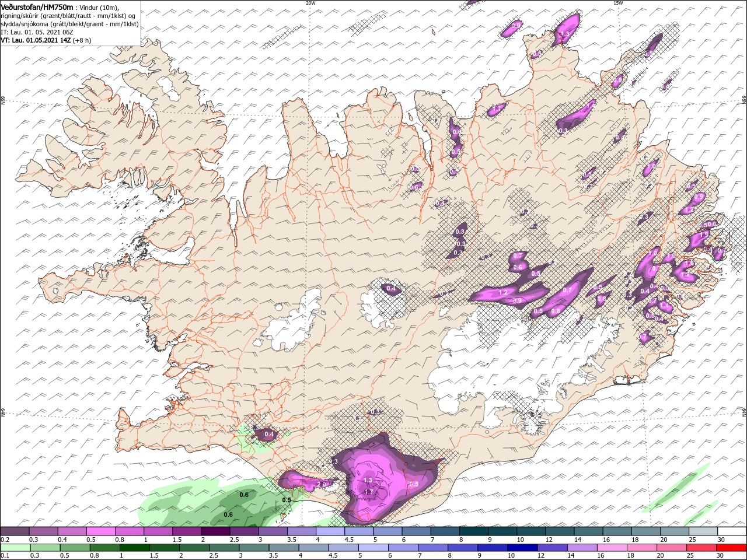Image resolution: width=747 pixels, height=560 pixels.
Task: Pick the pink 18 rain legend swatch
Action: (642, 548)
